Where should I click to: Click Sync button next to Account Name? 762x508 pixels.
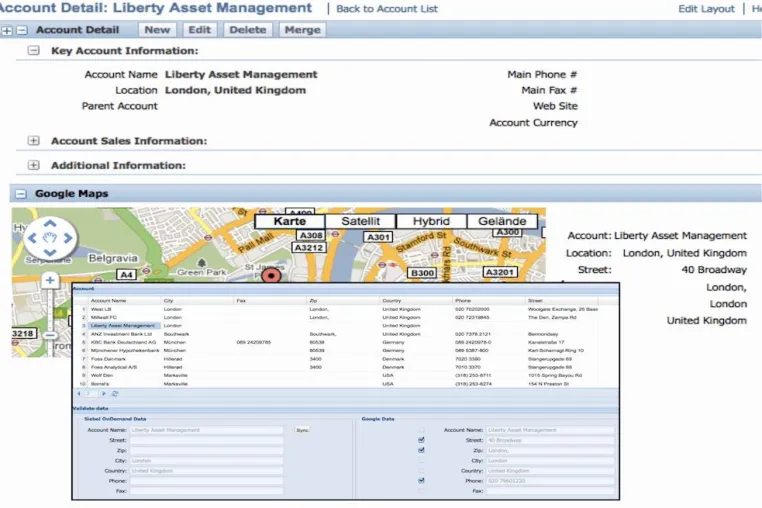302,430
